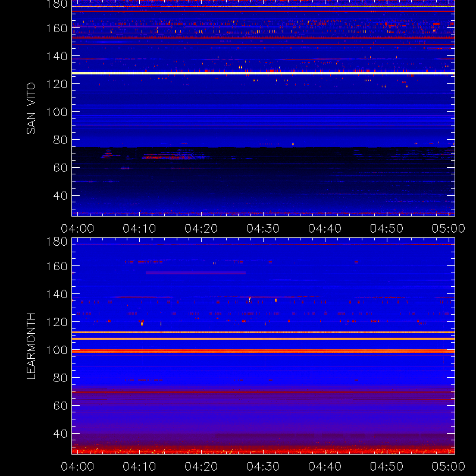Select the 140 tick label on San Vito axis
The height and width of the screenshot is (476, 476).
click(x=57, y=56)
